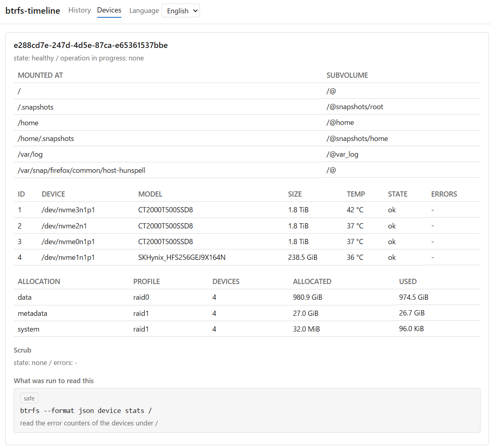Click the /home mount point cell
The height and width of the screenshot is (448, 491).
coord(28,123)
